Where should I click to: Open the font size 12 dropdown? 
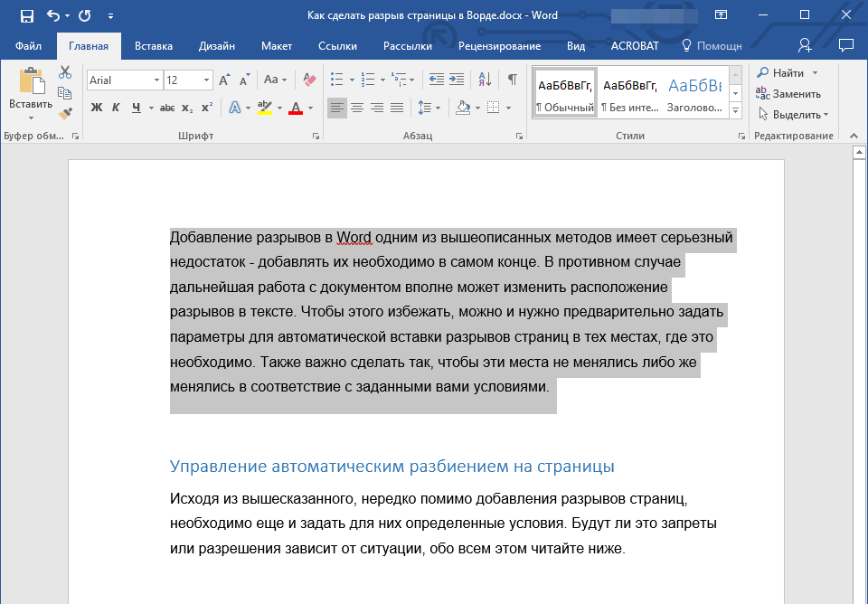pyautogui.click(x=207, y=80)
